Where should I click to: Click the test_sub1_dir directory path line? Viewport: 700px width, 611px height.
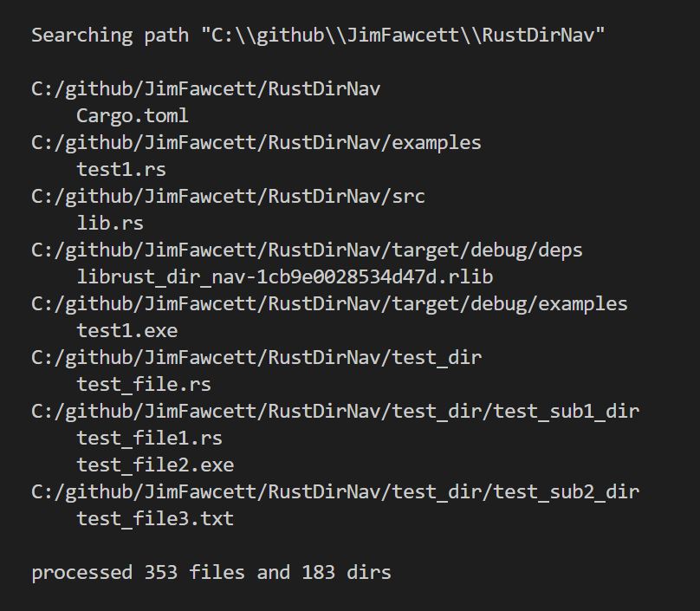point(334,411)
